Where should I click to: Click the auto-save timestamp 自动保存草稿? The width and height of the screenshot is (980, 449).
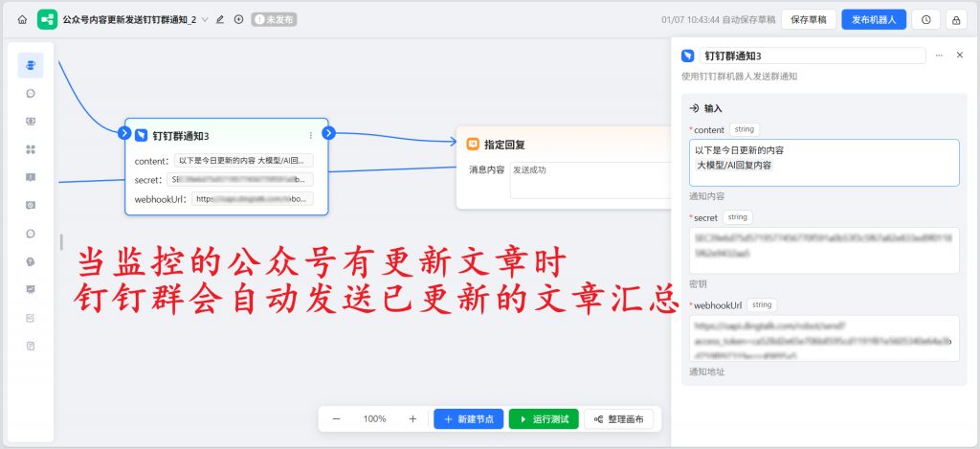click(x=719, y=19)
